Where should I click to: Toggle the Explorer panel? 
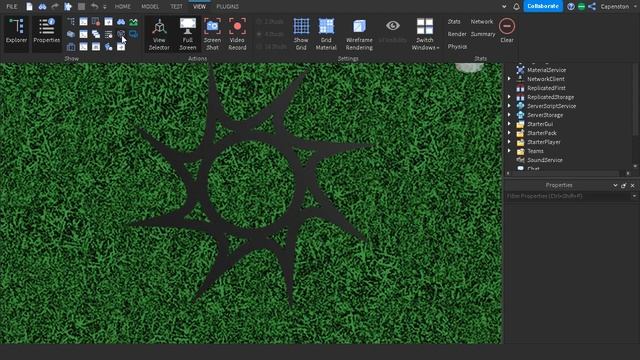16,34
